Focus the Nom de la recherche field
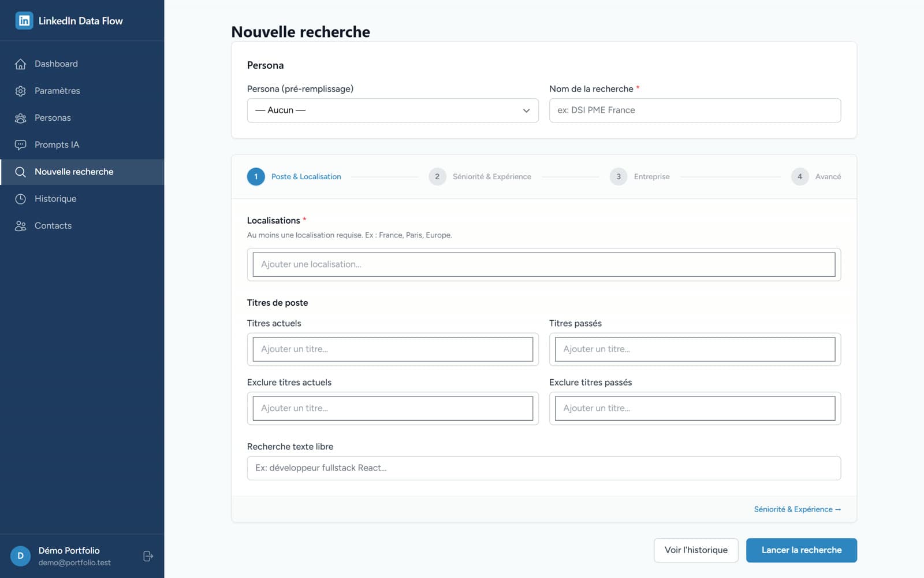The width and height of the screenshot is (924, 578). [695, 110]
